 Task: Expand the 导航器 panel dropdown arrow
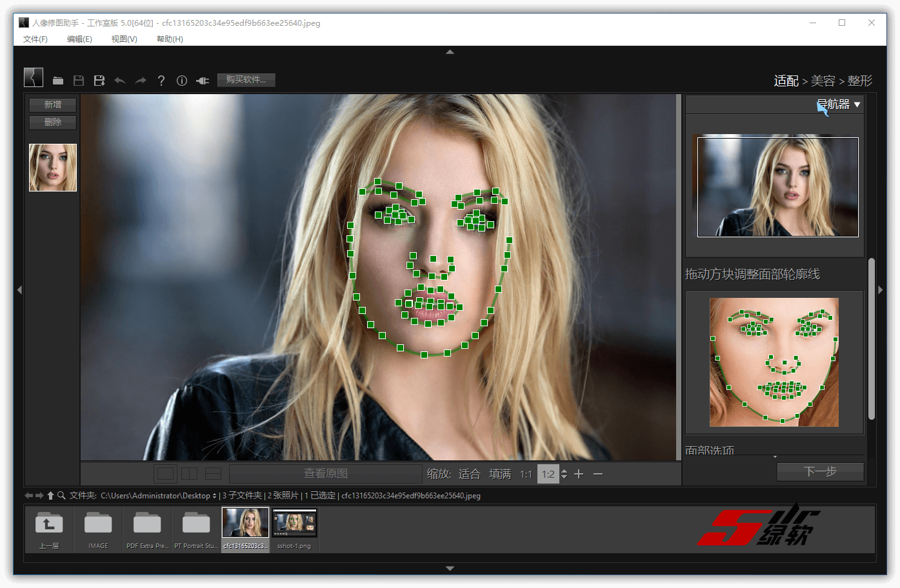pyautogui.click(x=857, y=104)
